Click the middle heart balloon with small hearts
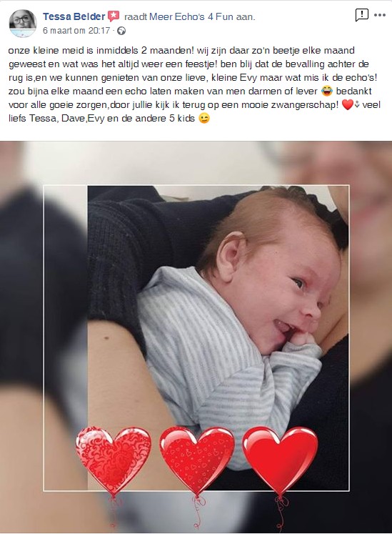 [x=196, y=460]
